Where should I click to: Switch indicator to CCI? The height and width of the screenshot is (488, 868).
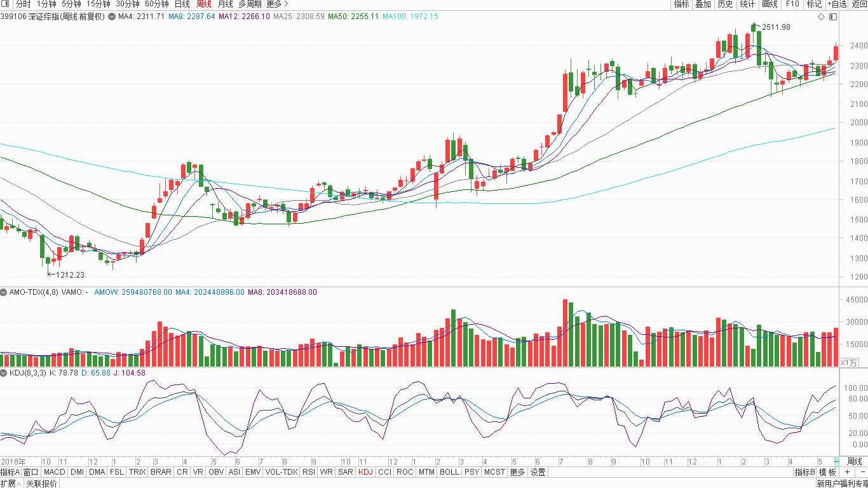click(384, 472)
